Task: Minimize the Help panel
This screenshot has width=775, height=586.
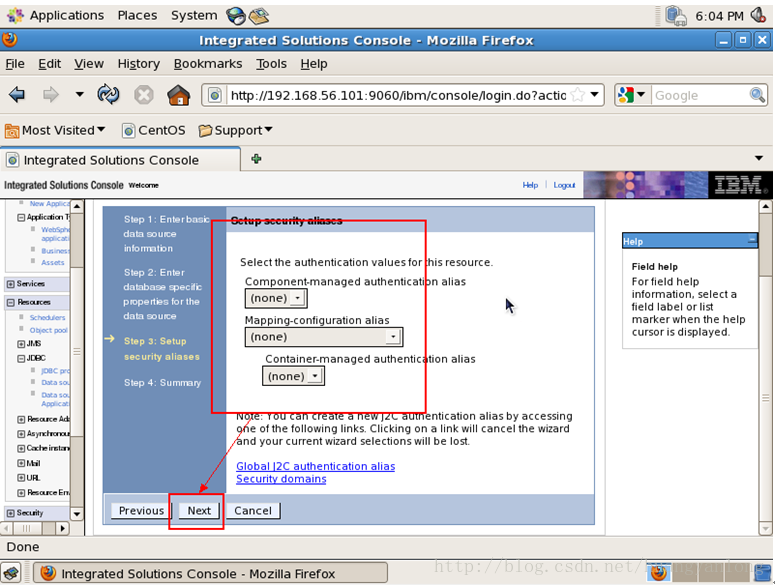Action: click(751, 240)
